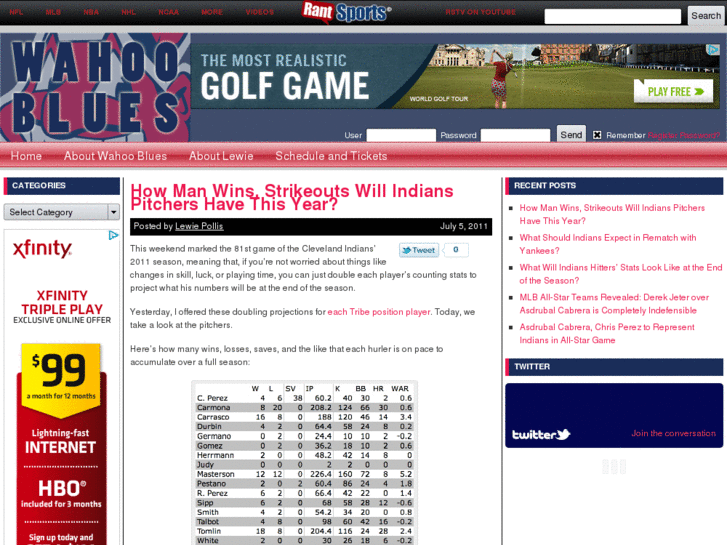Open the About Lewie page
This screenshot has width=727, height=545.
tap(221, 156)
